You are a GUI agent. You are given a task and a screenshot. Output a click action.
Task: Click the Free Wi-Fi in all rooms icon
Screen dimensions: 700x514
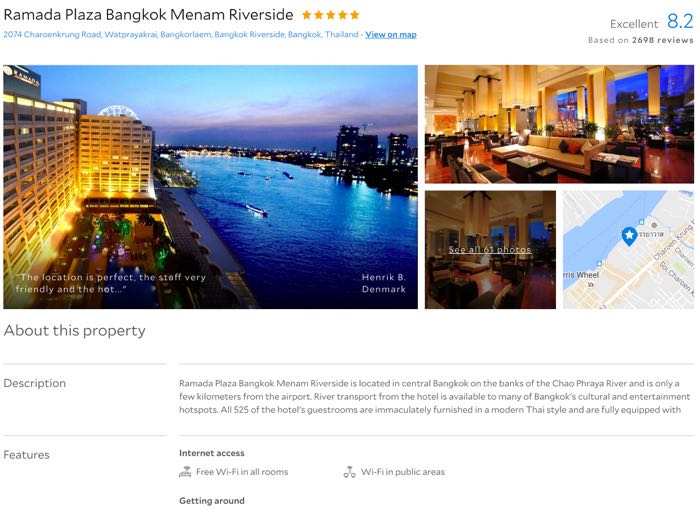coord(185,472)
